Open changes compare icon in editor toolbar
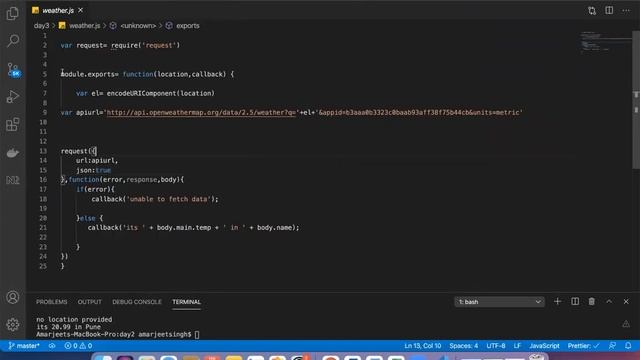The image size is (640, 360). click(x=592, y=11)
